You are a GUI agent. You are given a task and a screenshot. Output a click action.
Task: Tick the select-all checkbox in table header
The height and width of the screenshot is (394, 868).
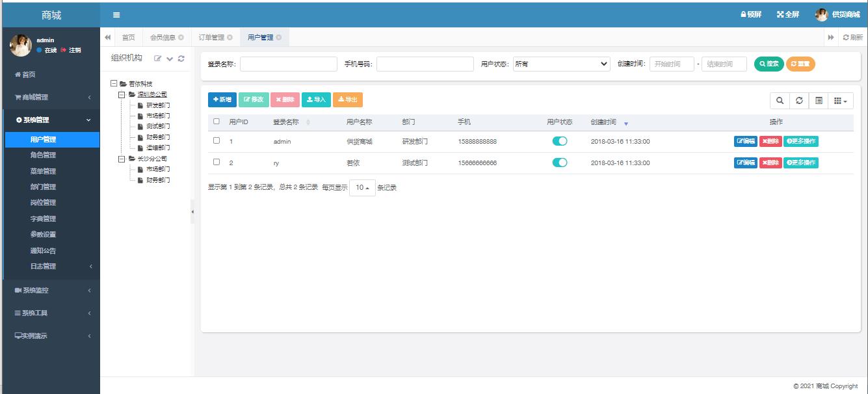217,121
